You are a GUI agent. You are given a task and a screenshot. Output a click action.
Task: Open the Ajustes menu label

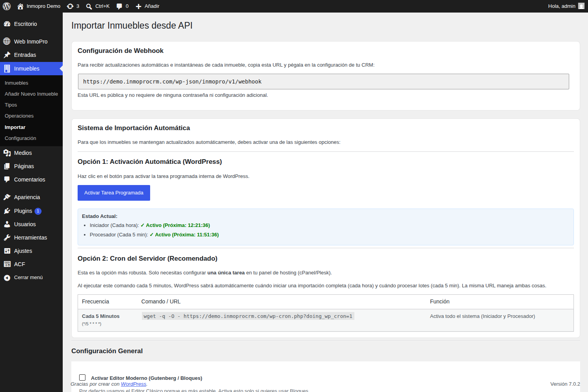tap(23, 251)
